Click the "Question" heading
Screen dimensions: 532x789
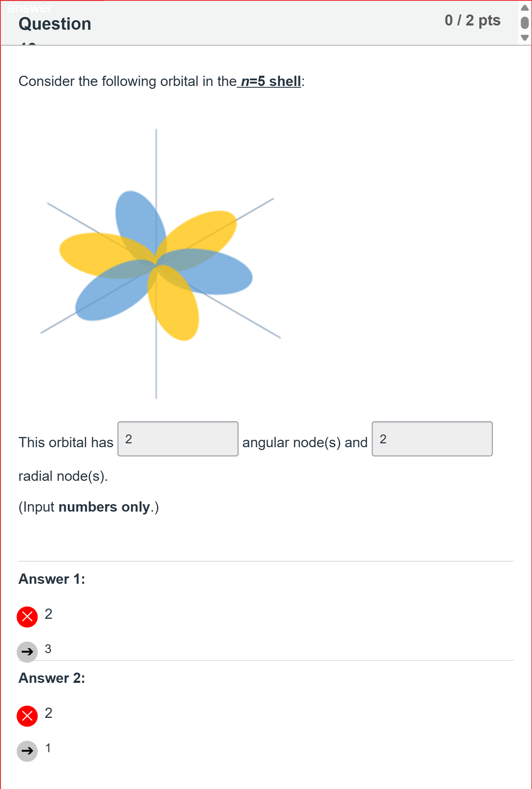point(55,24)
